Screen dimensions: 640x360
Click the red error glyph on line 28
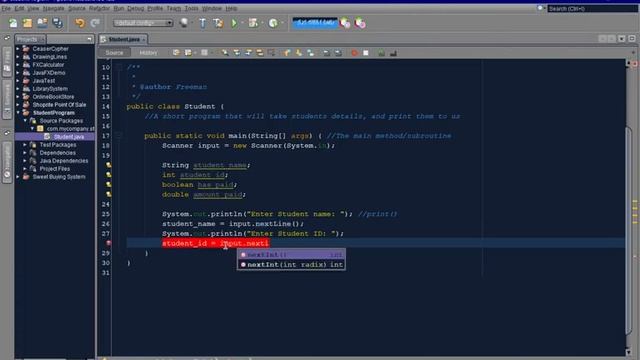(x=109, y=243)
